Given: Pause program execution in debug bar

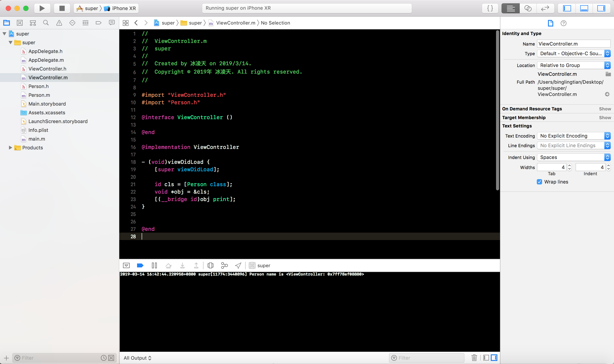Looking at the screenshot, I should [x=154, y=265].
